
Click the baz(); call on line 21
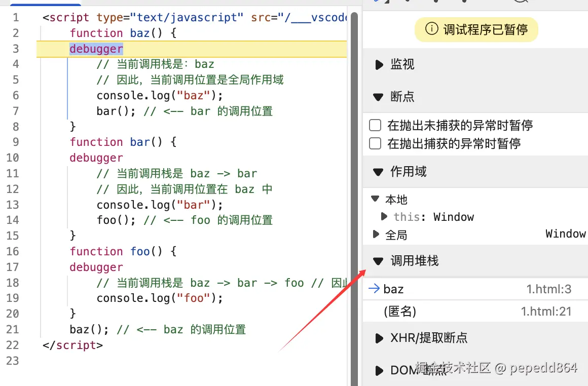(x=89, y=329)
